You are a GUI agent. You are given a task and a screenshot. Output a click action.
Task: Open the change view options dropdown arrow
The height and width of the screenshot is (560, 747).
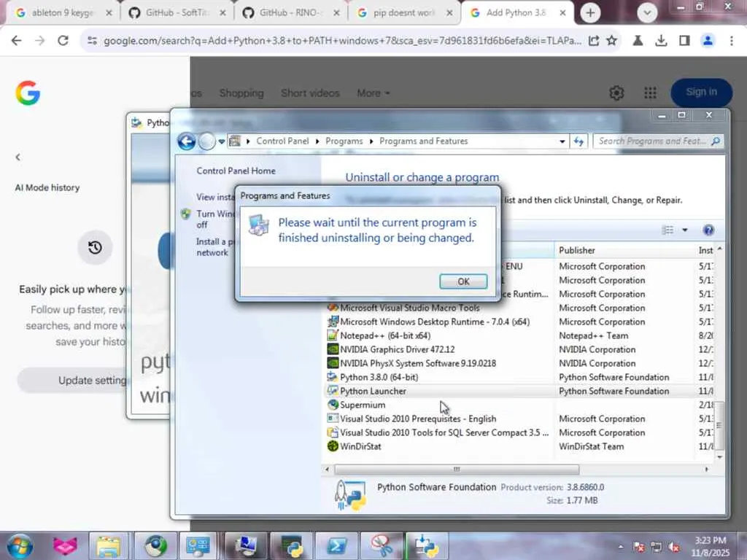[684, 230]
